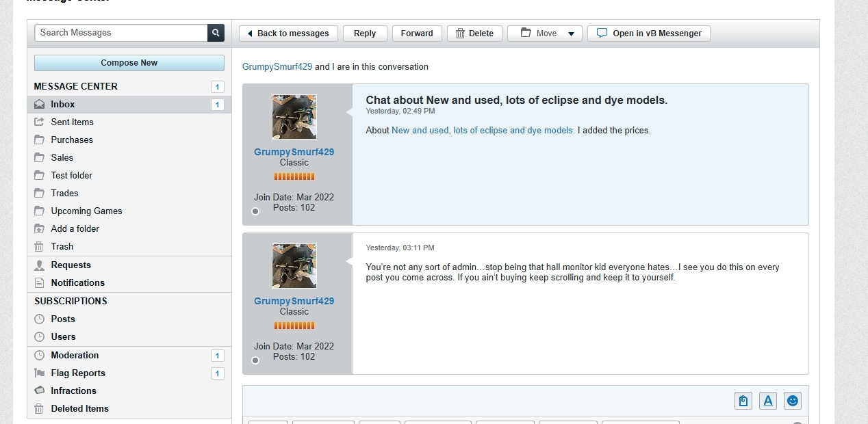Viewport: 868px width, 424px height.
Task: Open Test folder
Action: point(71,175)
